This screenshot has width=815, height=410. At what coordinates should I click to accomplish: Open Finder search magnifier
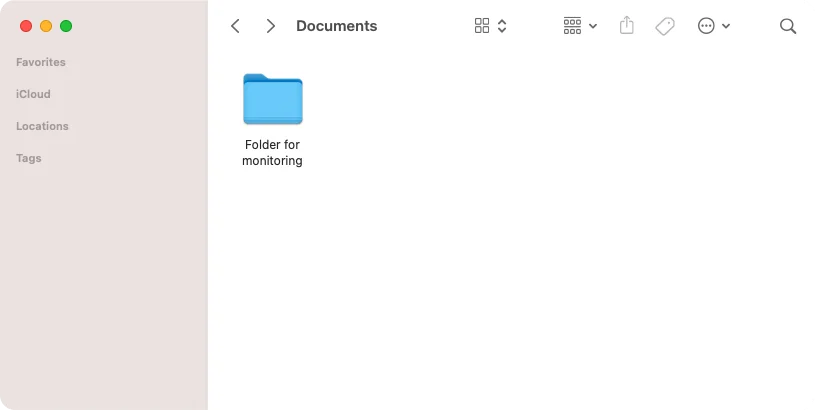[788, 26]
